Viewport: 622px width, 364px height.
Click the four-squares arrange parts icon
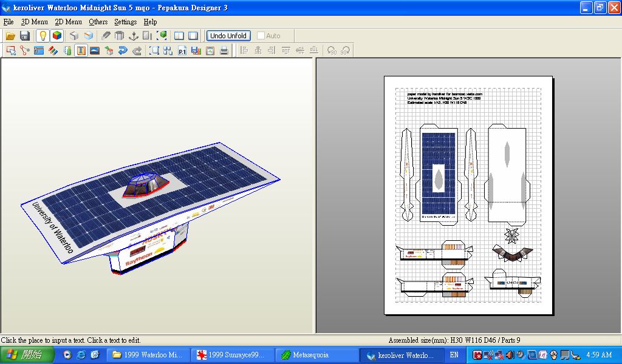tap(168, 51)
